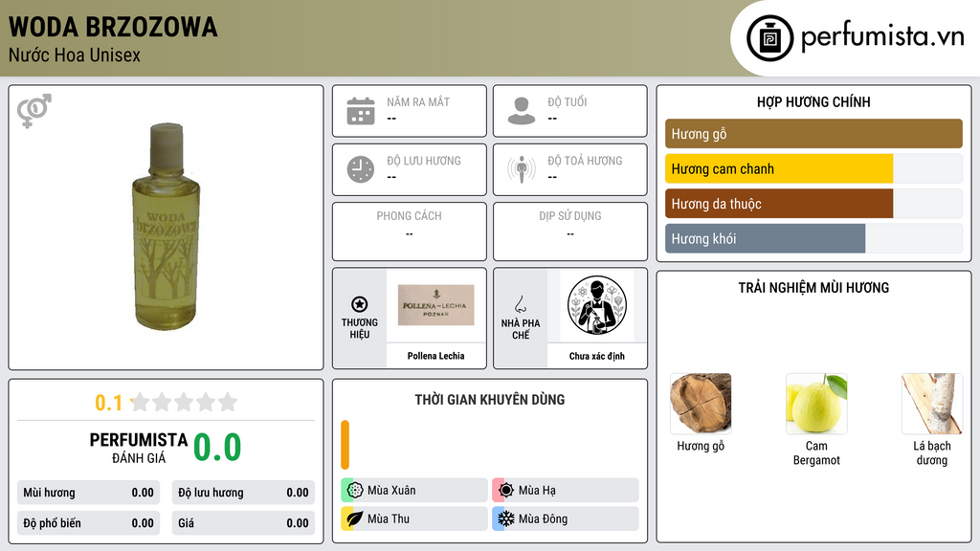Select the Mùa Thu season button
The width and height of the screenshot is (980, 551).
[x=414, y=519]
